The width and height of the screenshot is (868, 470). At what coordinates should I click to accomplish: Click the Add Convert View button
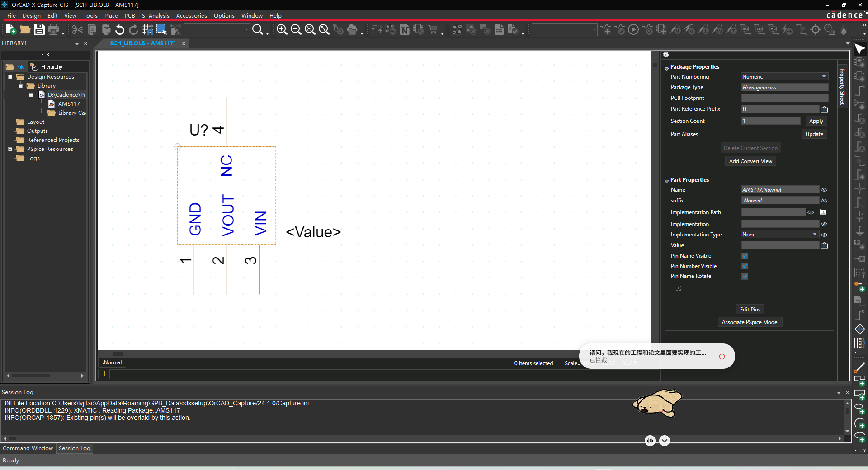[750, 161]
